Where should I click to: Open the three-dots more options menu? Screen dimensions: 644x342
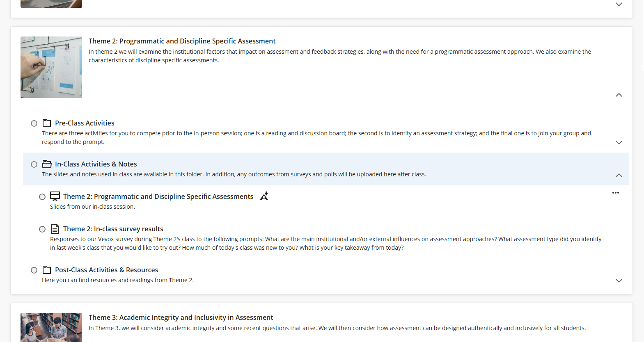(x=616, y=193)
